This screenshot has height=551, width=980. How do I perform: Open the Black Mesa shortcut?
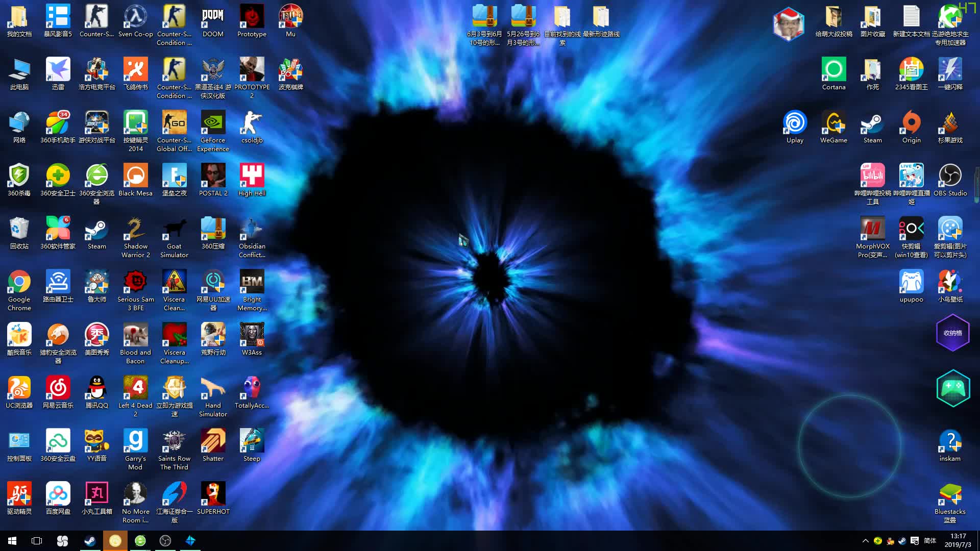[x=135, y=180]
